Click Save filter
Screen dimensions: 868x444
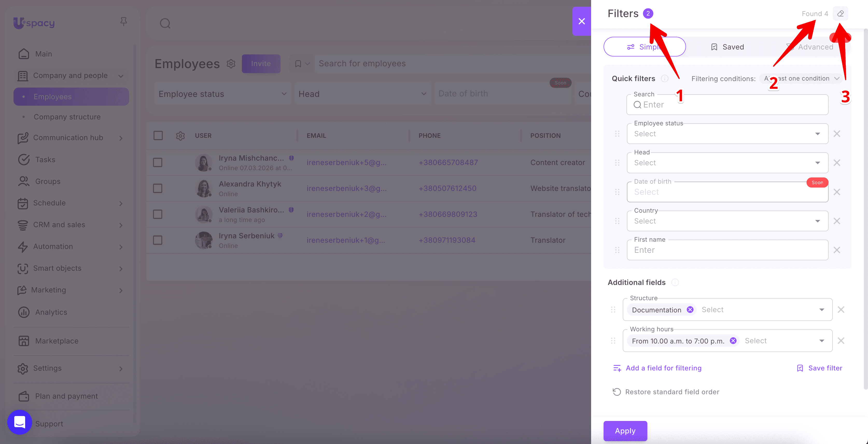(x=820, y=368)
